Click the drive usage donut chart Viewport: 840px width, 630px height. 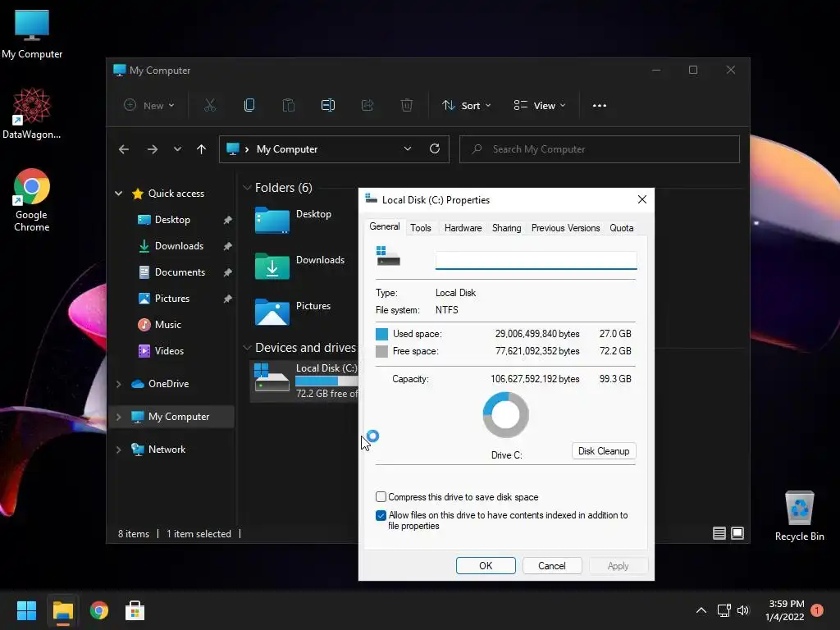[x=505, y=415]
